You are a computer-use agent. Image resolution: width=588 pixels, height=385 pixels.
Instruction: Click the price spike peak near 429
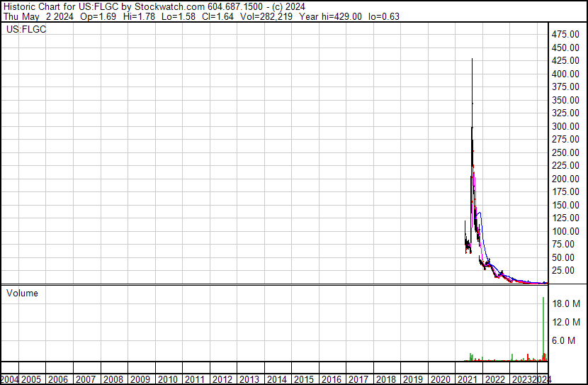pyautogui.click(x=473, y=60)
